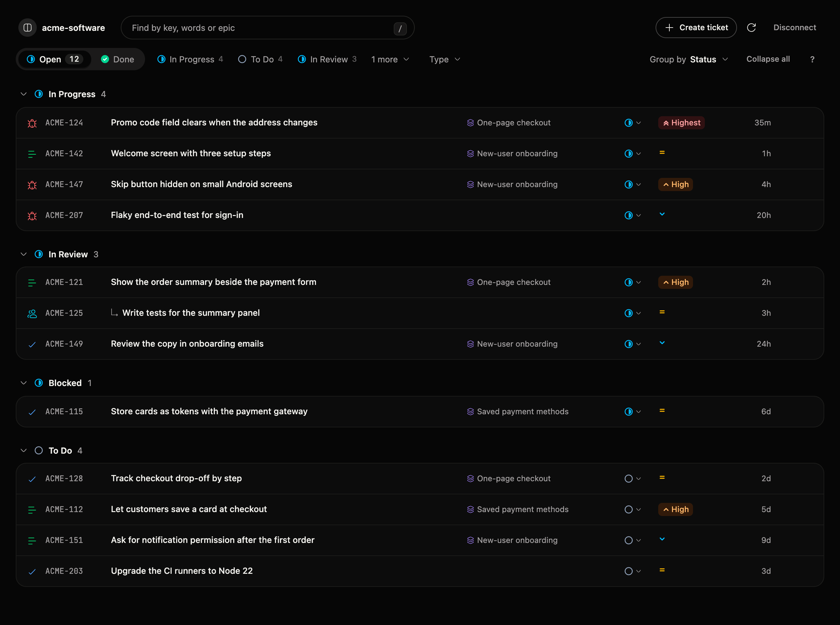Click the 24h time on ACME-149
The image size is (840, 625).
764,344
